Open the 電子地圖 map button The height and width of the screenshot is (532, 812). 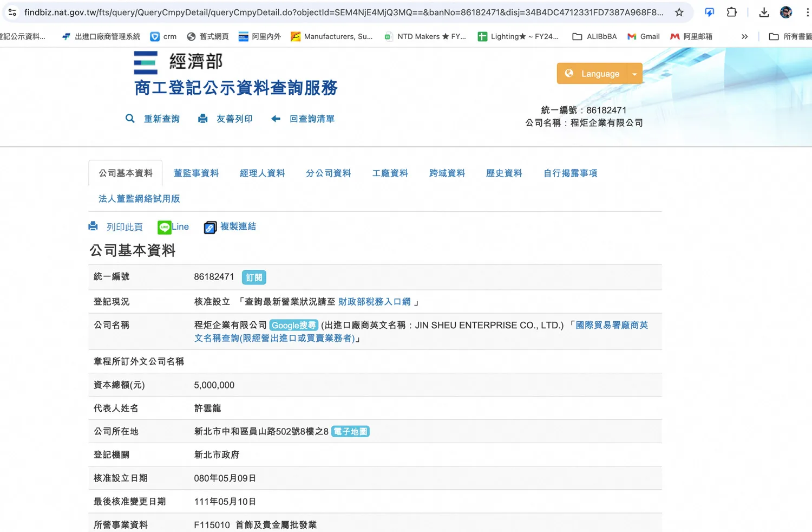tap(350, 432)
